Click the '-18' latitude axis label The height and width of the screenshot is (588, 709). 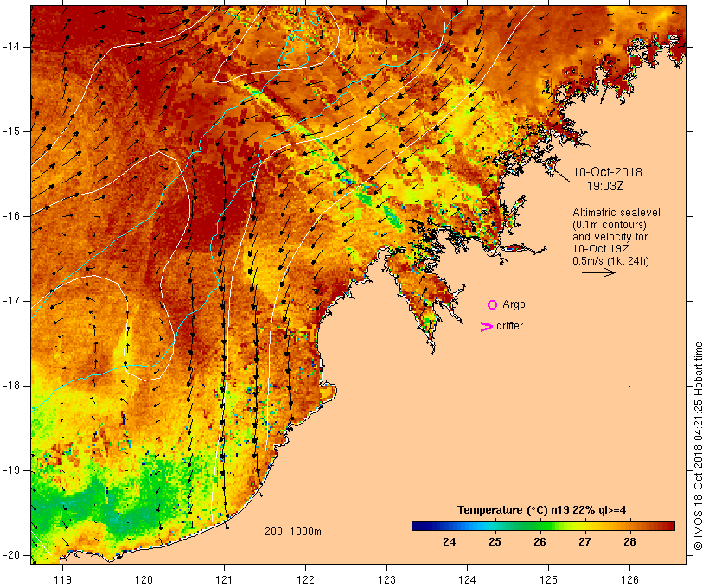point(11,386)
